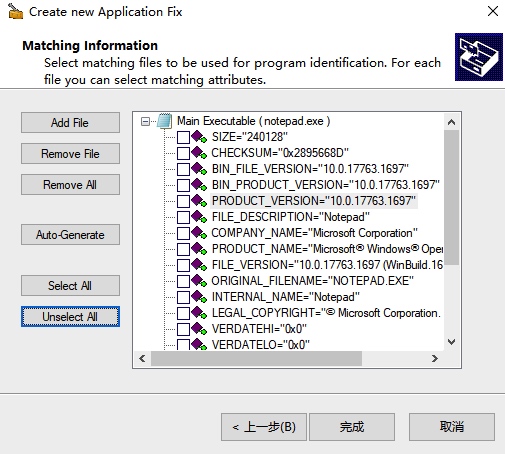The width and height of the screenshot is (505, 454).
Task: Click the attribute icon beside PRODUCT_NAME
Action: tap(199, 249)
